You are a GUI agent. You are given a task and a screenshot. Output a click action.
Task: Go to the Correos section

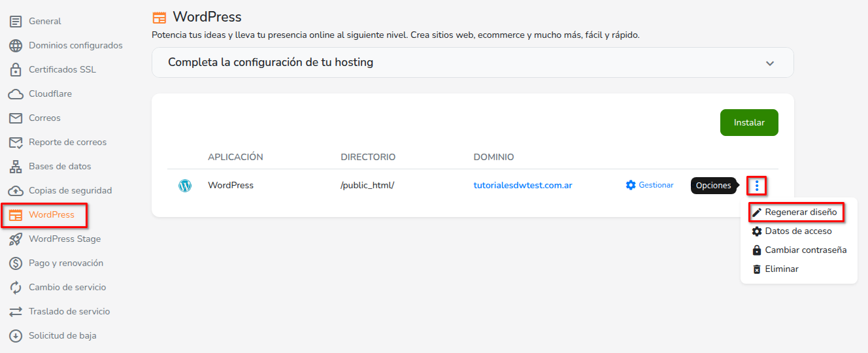[44, 118]
